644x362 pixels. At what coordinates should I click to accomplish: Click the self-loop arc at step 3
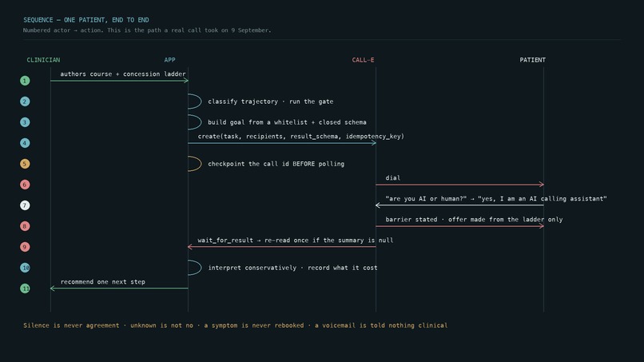coord(195,122)
